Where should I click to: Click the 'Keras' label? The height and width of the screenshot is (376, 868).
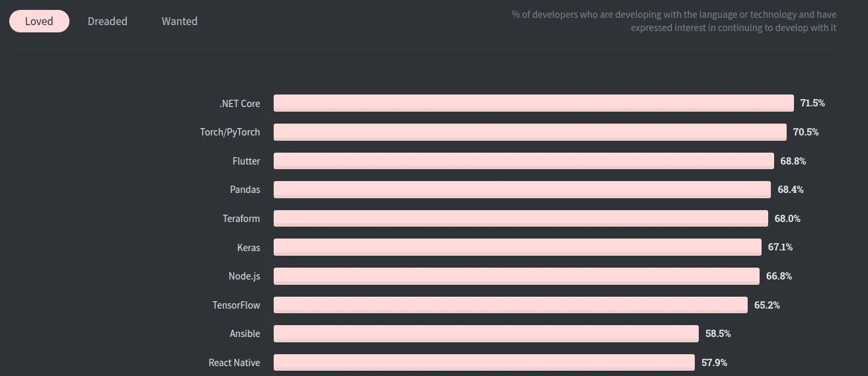point(249,248)
